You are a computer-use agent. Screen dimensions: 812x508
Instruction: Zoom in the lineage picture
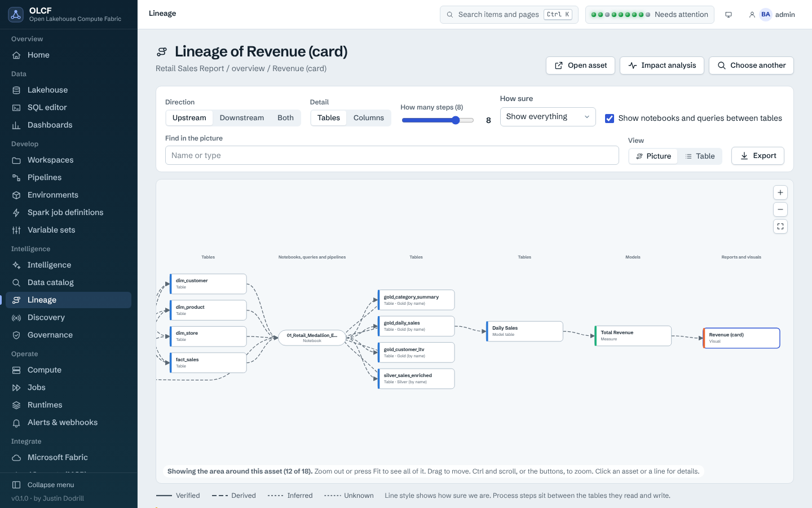780,192
